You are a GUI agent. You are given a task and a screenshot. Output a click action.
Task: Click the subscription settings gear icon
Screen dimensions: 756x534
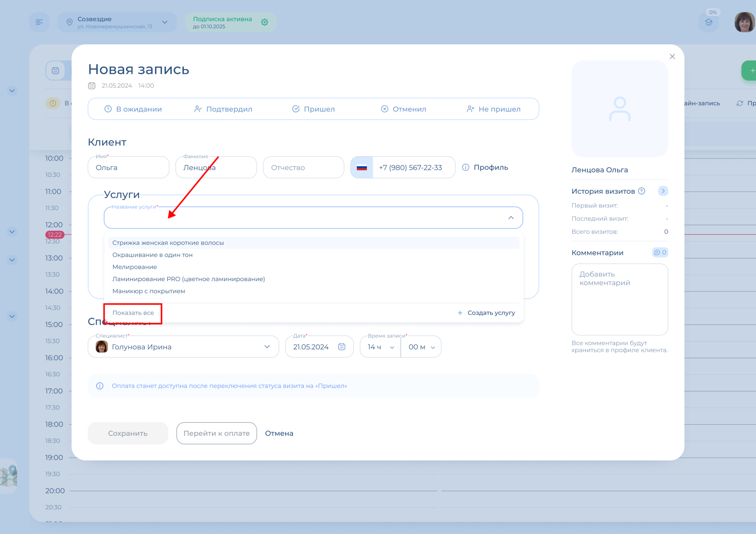264,22
